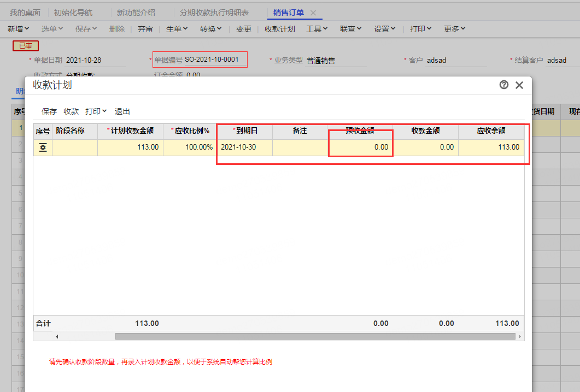The width and height of the screenshot is (580, 392).
Task: Click the right scroll arrow of horizontal scrollbar
Action: click(520, 336)
